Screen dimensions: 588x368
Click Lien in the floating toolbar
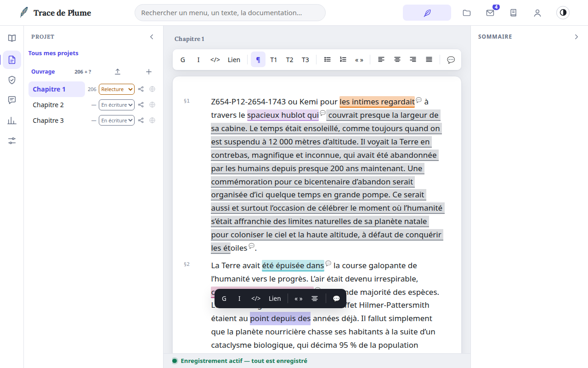[x=275, y=299]
